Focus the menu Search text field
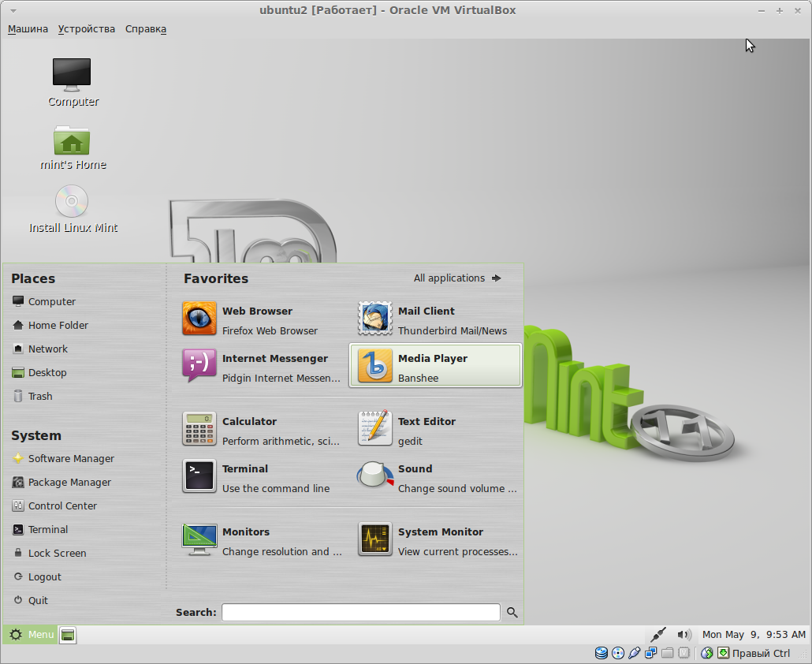Image resolution: width=812 pixels, height=664 pixels. 361,612
